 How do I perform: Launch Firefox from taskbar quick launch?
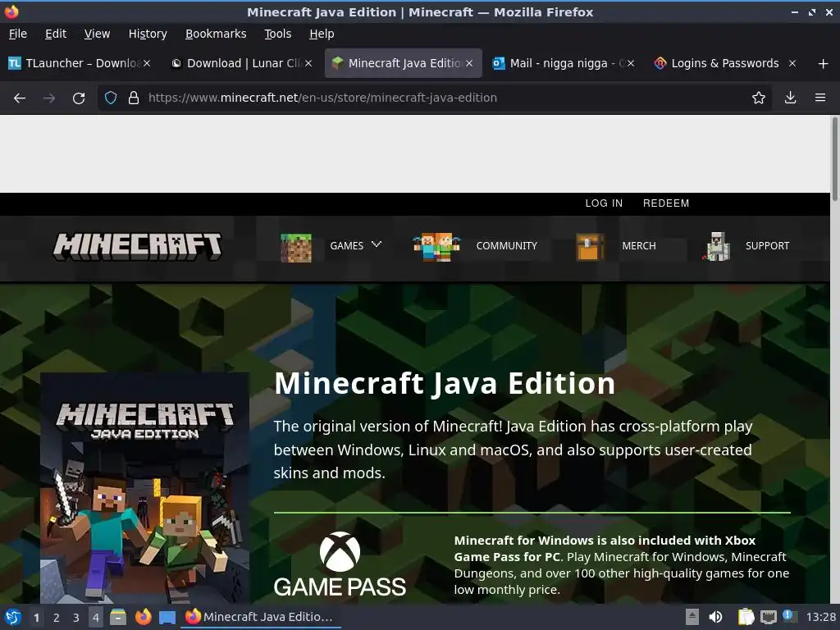143,617
